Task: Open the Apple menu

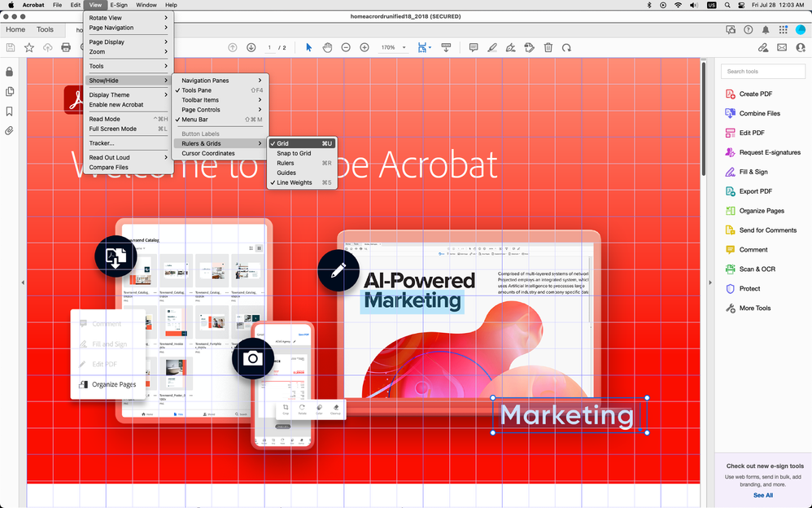Action: coord(11,5)
